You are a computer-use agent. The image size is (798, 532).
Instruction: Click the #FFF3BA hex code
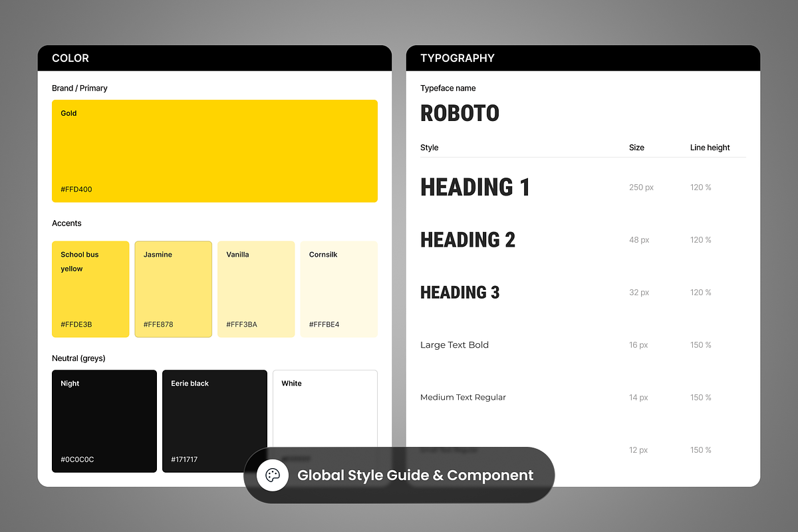tap(241, 325)
